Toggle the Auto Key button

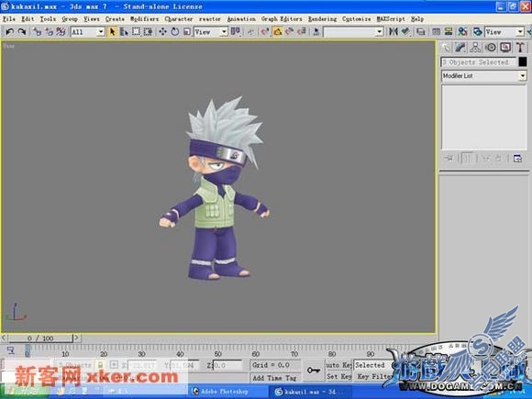(338, 365)
